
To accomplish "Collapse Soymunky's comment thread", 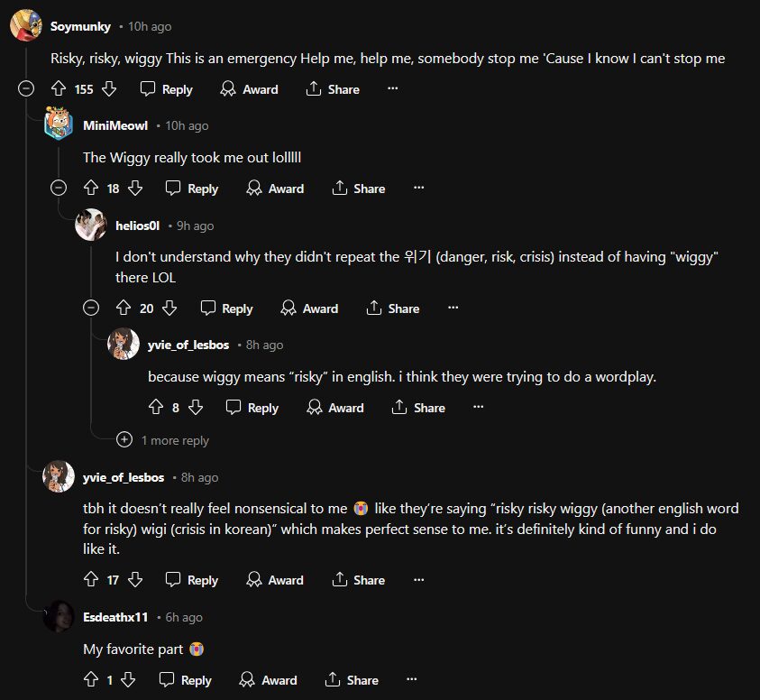I will pyautogui.click(x=26, y=89).
